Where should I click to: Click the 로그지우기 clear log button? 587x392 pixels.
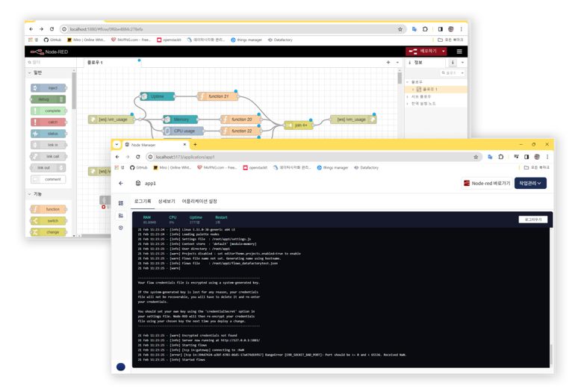[x=533, y=220]
